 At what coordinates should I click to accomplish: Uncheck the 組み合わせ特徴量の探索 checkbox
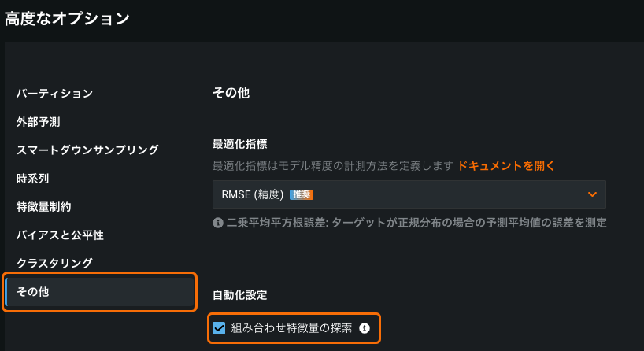[x=220, y=328]
